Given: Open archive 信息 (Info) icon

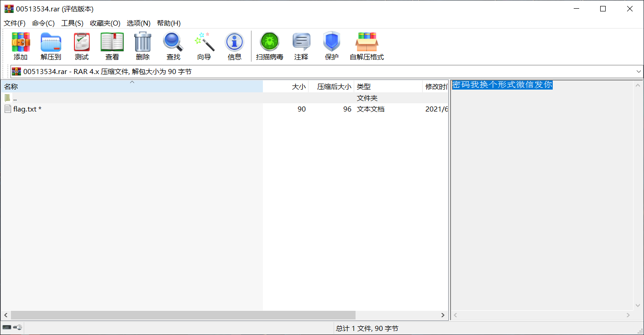Looking at the screenshot, I should (x=234, y=46).
